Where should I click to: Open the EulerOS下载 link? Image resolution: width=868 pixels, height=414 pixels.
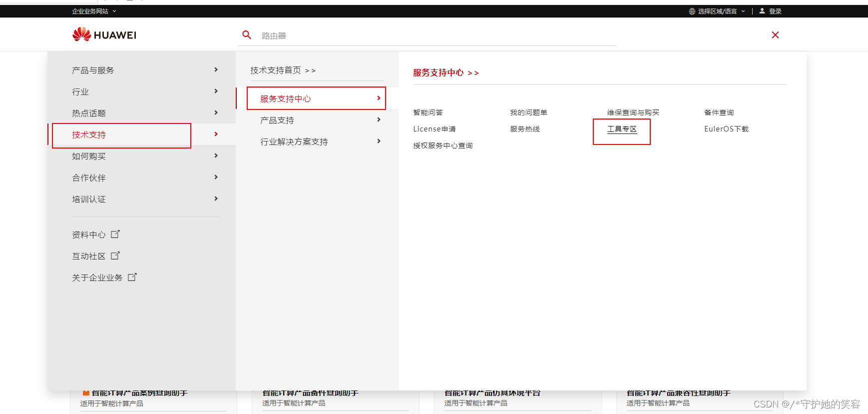[727, 129]
